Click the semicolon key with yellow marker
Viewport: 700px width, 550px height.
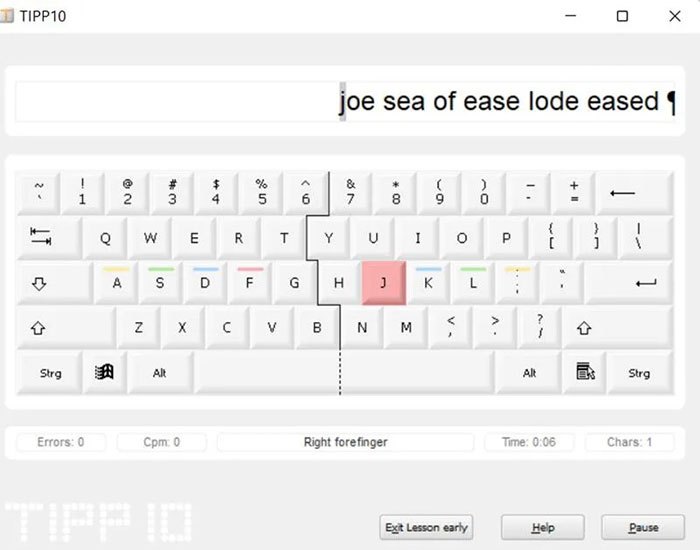pos(517,283)
